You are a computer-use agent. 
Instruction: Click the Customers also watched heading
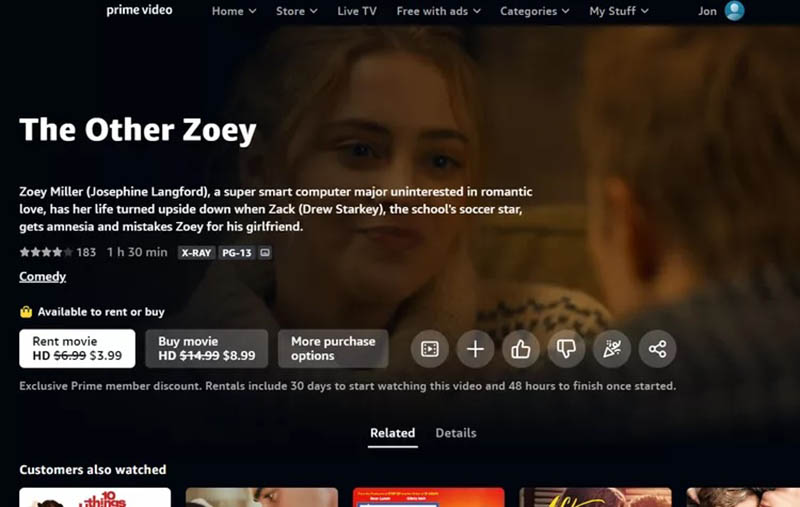93,470
